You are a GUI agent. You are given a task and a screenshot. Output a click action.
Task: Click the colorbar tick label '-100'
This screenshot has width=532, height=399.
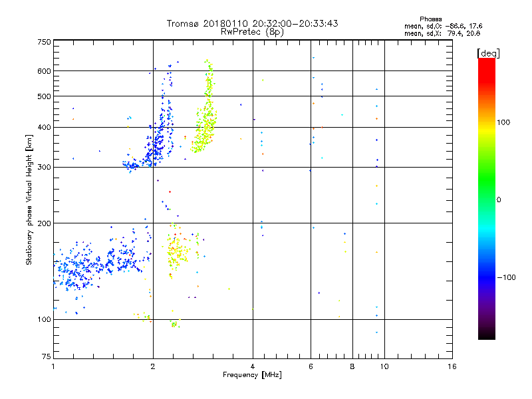tap(506, 277)
